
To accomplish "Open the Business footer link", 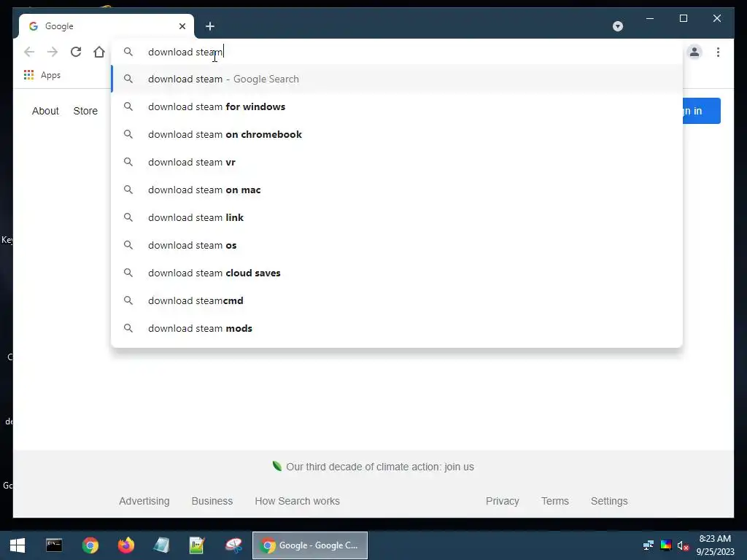I will pyautogui.click(x=212, y=501).
